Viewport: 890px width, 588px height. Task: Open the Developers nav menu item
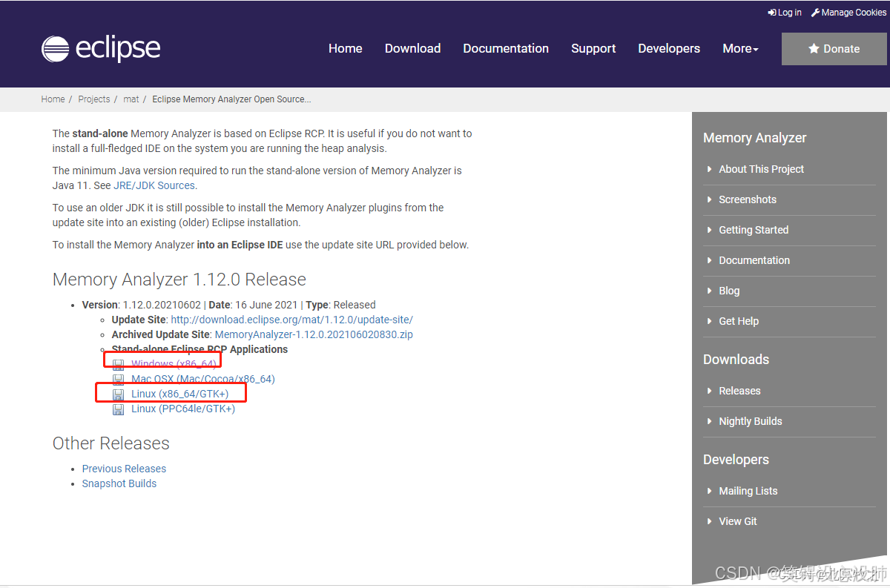coord(669,49)
